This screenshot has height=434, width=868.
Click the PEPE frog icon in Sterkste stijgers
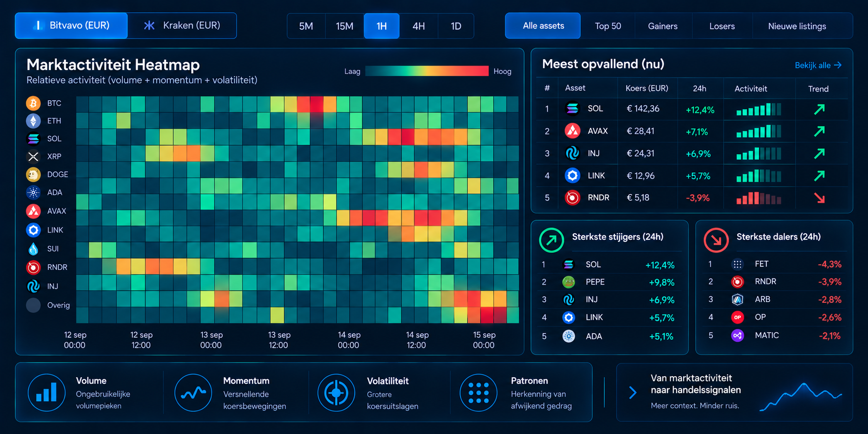(569, 282)
